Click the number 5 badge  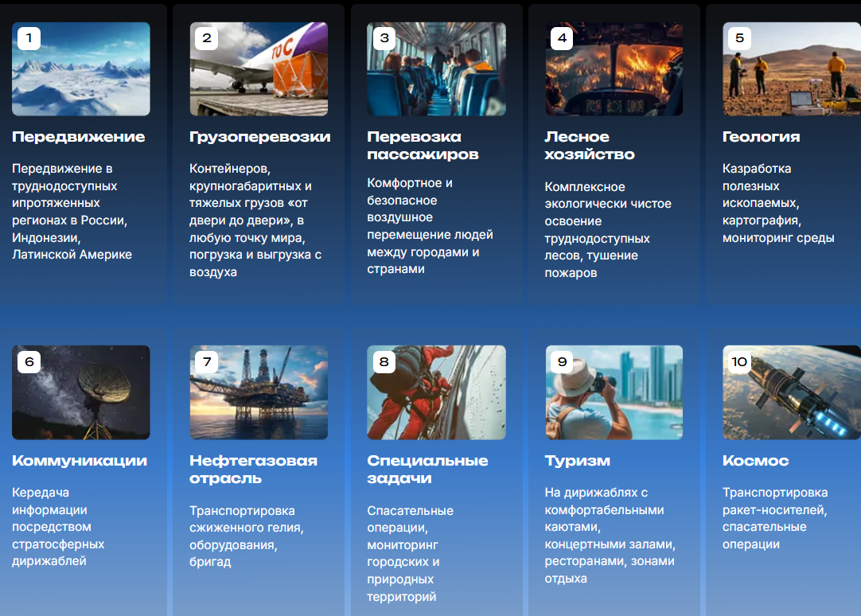[x=739, y=38]
